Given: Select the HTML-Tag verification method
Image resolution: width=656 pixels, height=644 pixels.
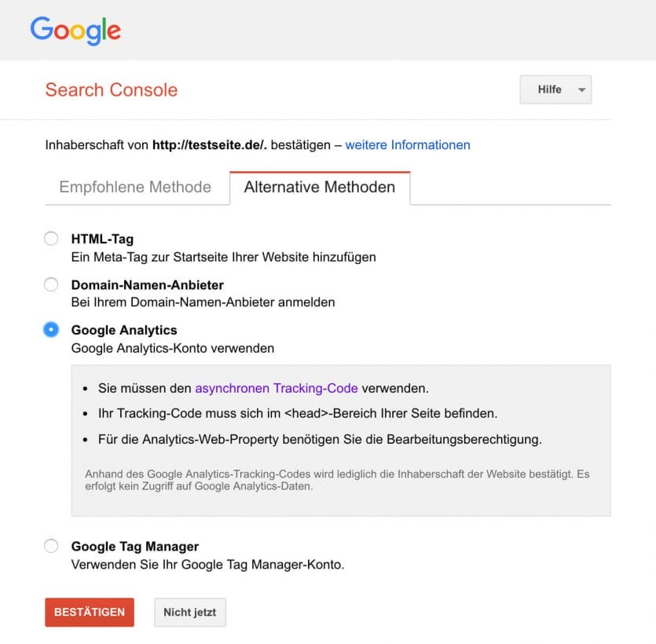Looking at the screenshot, I should point(51,238).
